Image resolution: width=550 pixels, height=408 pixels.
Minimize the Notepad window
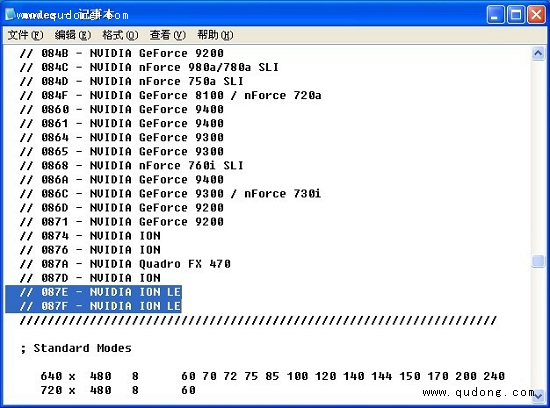pos(496,15)
